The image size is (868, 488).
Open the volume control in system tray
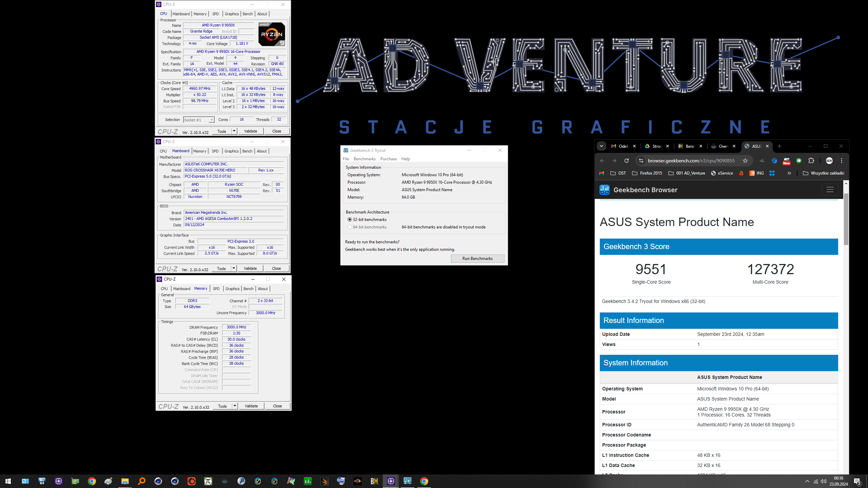click(824, 481)
